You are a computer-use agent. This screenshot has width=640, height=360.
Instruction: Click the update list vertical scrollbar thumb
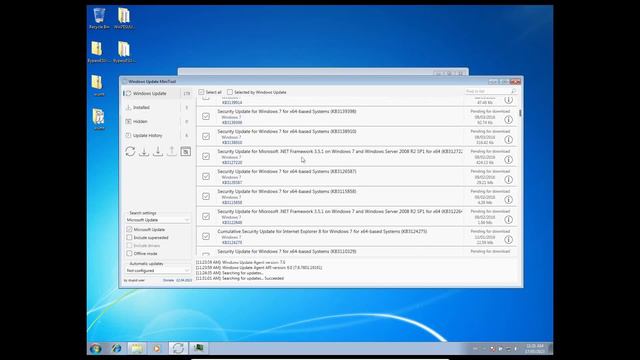pyautogui.click(x=520, y=113)
